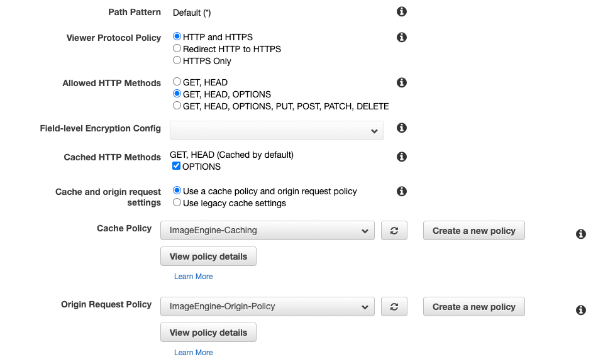Click info icon beside Allowed HTTP Methods
This screenshot has height=364, width=603.
click(x=401, y=82)
